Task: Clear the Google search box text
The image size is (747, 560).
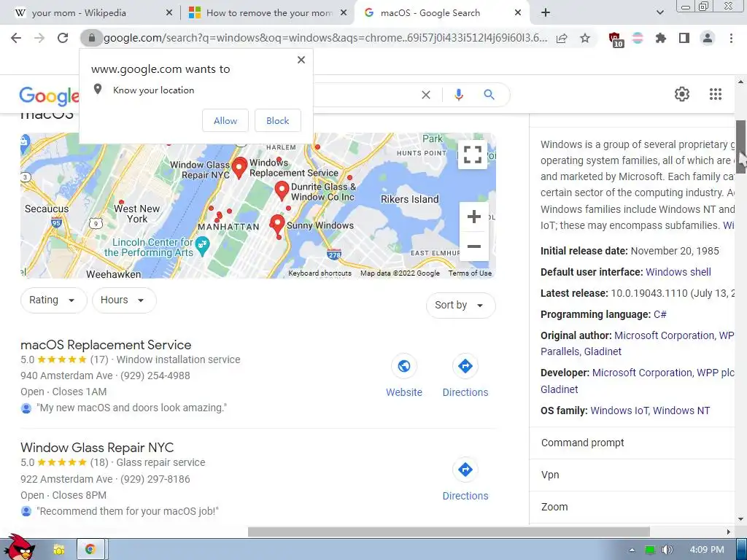Action: [426, 95]
